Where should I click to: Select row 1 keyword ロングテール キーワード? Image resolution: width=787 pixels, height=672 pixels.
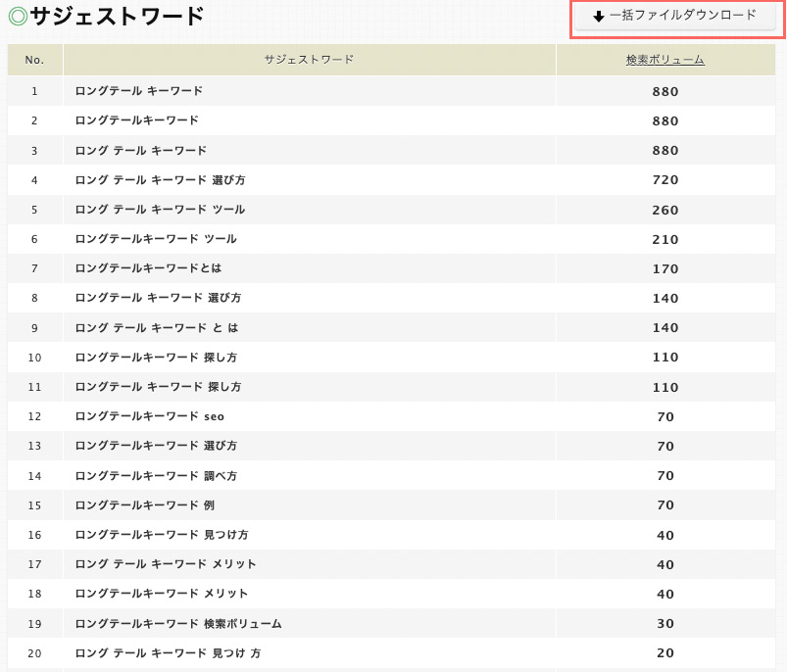[x=138, y=91]
